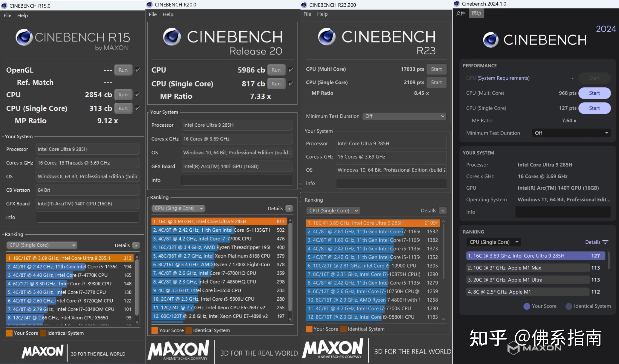Viewport: 619px width, 364px height.
Task: Click the Details arrow icon in R20 ranking
Action: click(x=289, y=208)
